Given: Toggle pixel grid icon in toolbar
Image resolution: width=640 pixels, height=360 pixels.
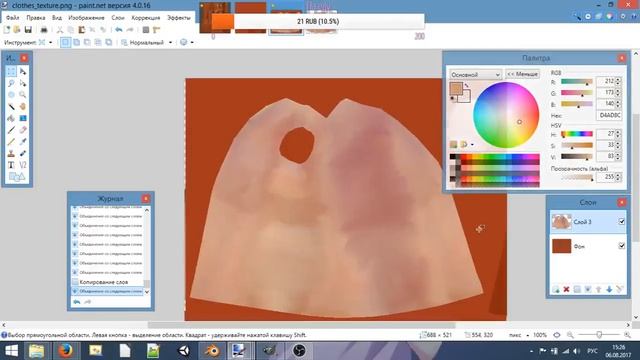Looking at the screenshot, I should pyautogui.click(x=146, y=30).
